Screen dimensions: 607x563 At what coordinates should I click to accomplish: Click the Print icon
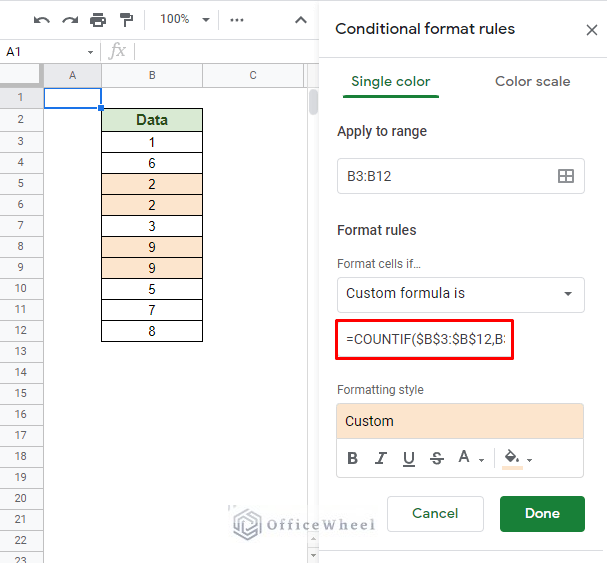click(x=98, y=20)
